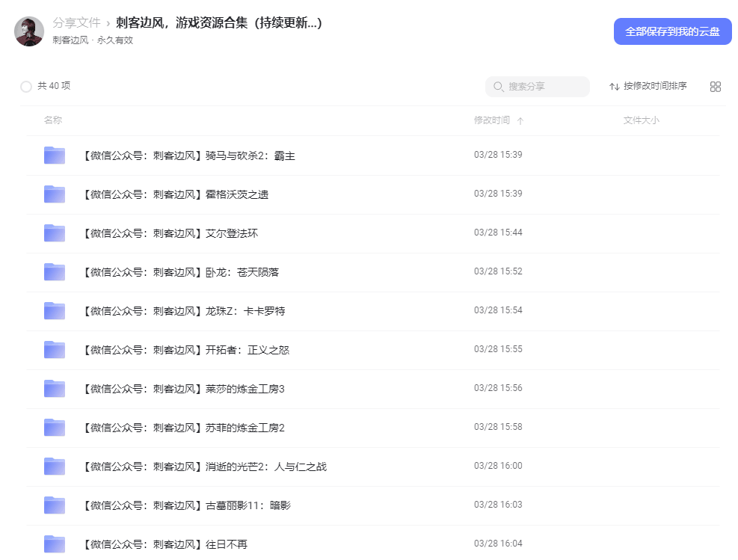Open folder named 霍格沃茨之遗

click(176, 194)
